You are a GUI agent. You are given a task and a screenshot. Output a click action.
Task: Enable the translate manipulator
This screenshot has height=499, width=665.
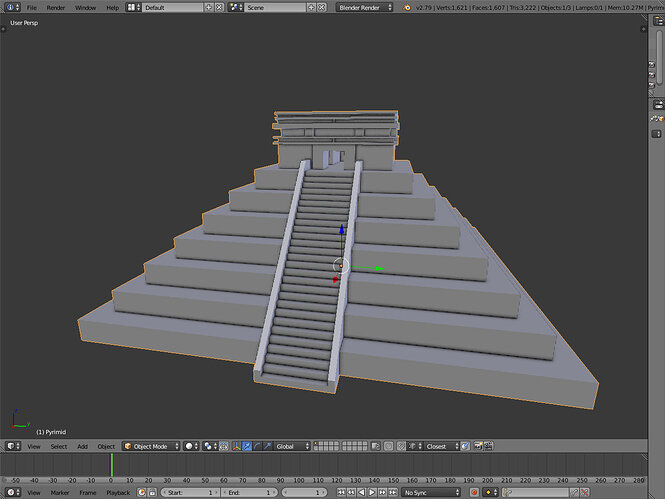point(247,446)
